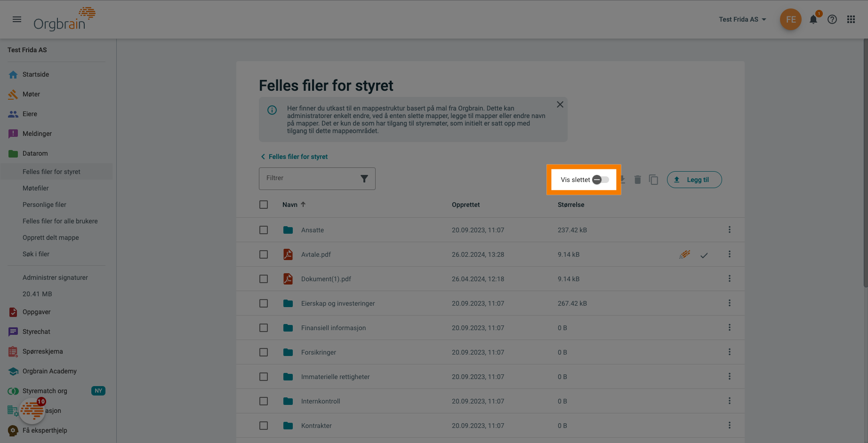Image resolution: width=868 pixels, height=443 pixels.
Task: Open three-dot menu for Immaterielle rettigheter
Action: pos(730,376)
